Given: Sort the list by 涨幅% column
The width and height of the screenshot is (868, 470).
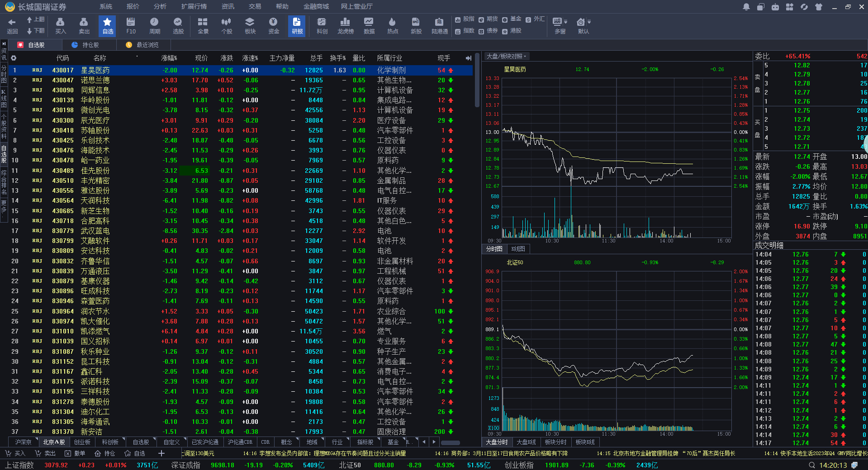Looking at the screenshot, I should 169,58.
